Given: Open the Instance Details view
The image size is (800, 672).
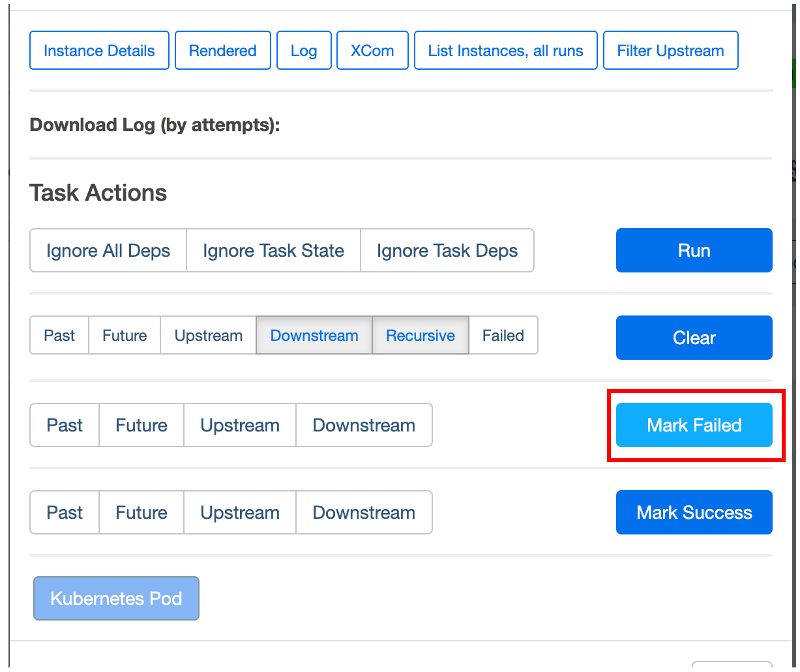Looking at the screenshot, I should click(99, 51).
